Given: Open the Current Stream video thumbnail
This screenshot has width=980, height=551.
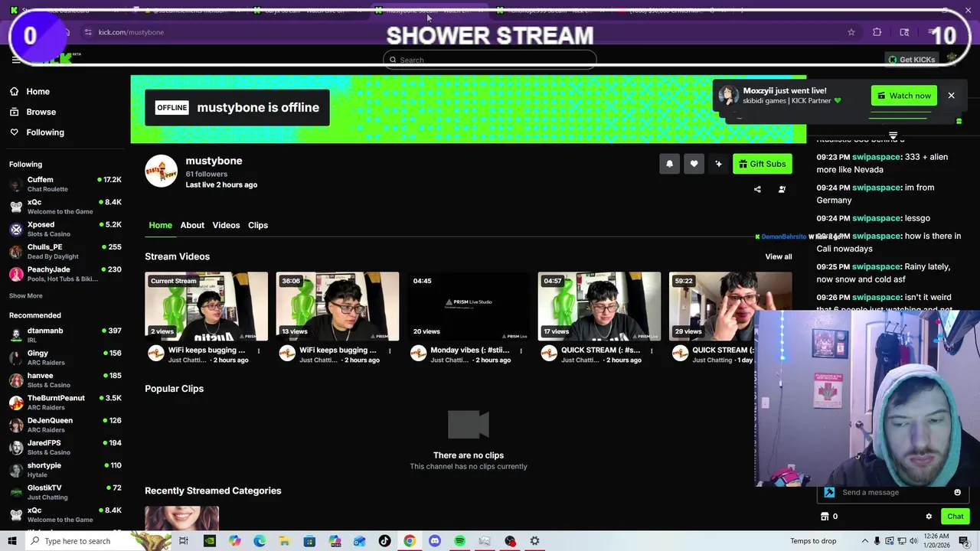Looking at the screenshot, I should pyautogui.click(x=206, y=306).
